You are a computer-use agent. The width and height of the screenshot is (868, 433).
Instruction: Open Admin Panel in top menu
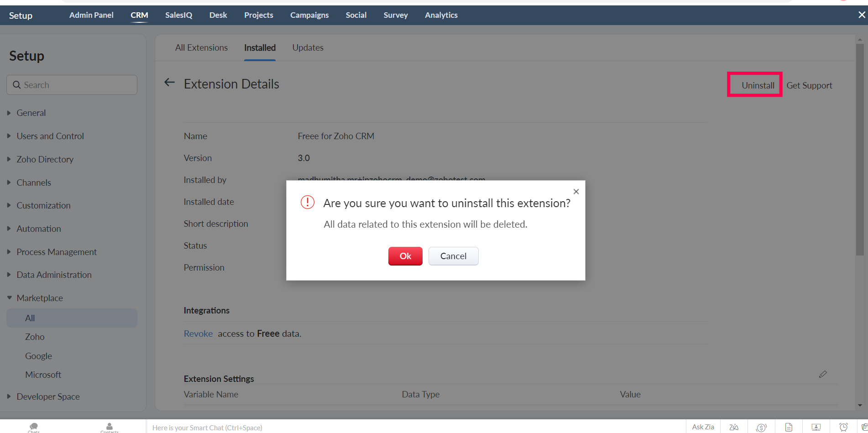click(x=91, y=15)
